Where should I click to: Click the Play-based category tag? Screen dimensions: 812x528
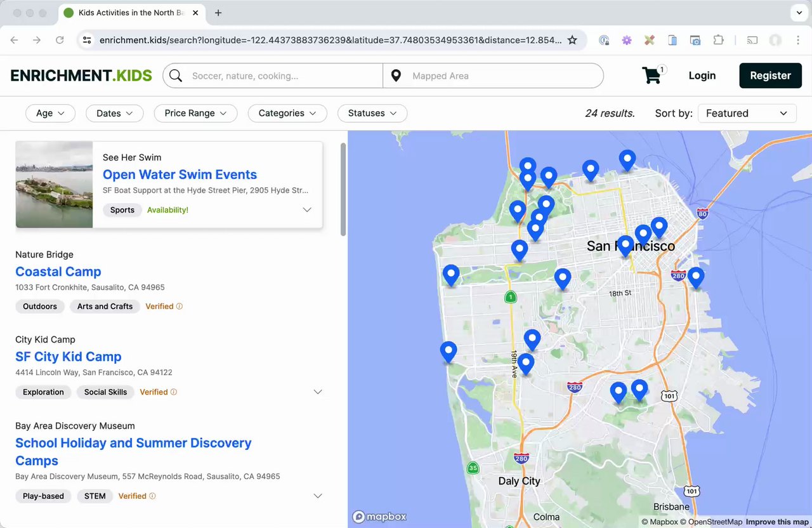pos(43,496)
